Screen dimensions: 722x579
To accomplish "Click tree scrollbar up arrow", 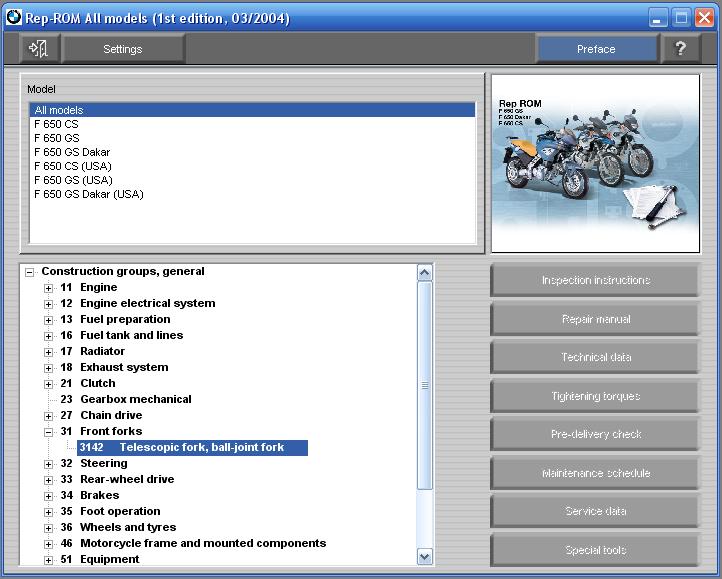I will [x=424, y=273].
